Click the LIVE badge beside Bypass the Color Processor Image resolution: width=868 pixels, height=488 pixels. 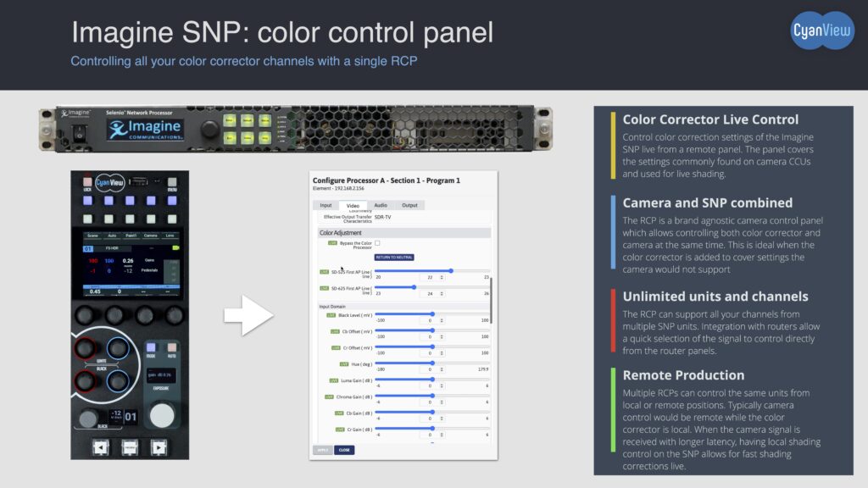click(x=332, y=243)
